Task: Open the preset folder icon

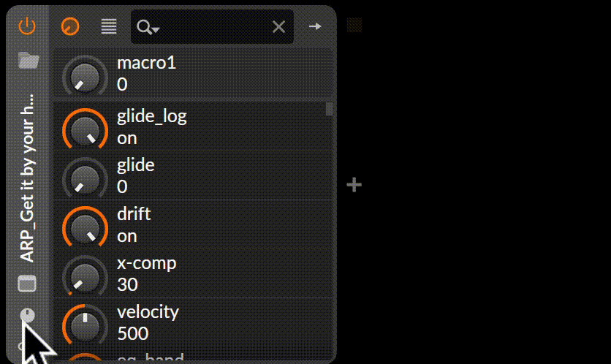Action: (x=29, y=61)
